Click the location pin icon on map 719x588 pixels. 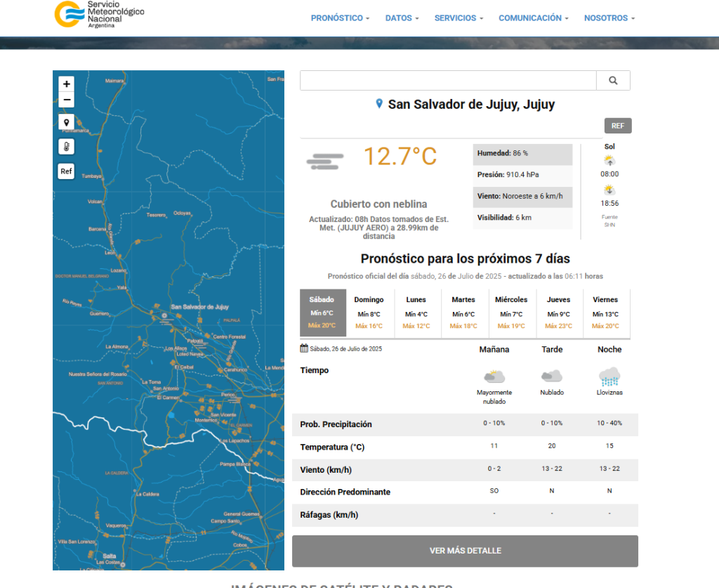(x=67, y=123)
